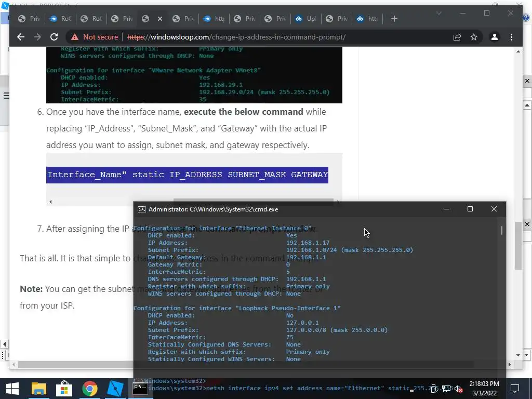
Task: Click horizontal scrollbar left arrow
Action: pos(14,364)
